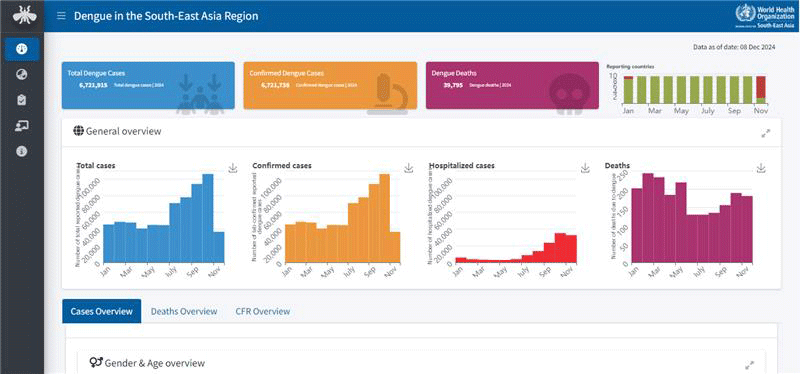Click the 6,721,915 total cases value
Viewport: 800px width, 374px height.
(x=93, y=85)
